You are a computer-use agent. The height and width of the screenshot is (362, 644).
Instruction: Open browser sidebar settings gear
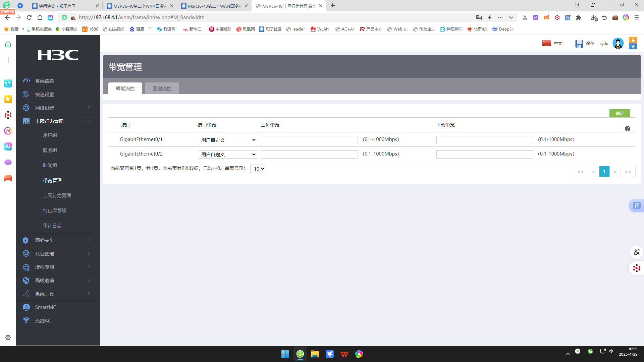coord(8,338)
